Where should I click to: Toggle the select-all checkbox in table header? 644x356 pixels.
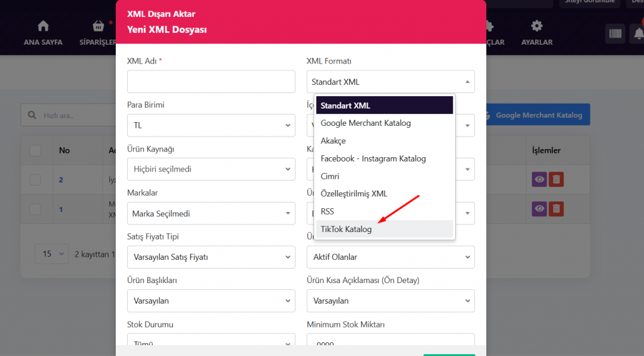click(35, 150)
